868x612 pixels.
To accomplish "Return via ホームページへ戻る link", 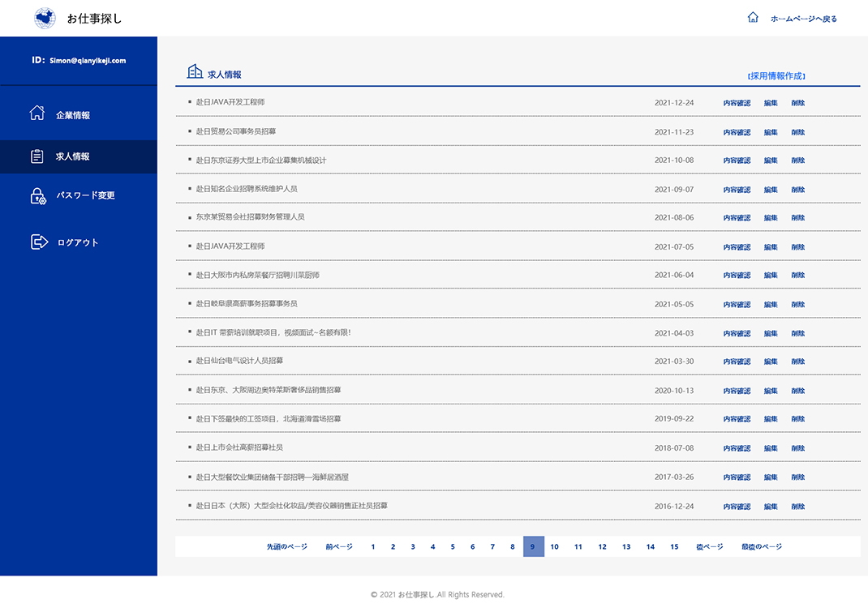I will click(x=803, y=19).
